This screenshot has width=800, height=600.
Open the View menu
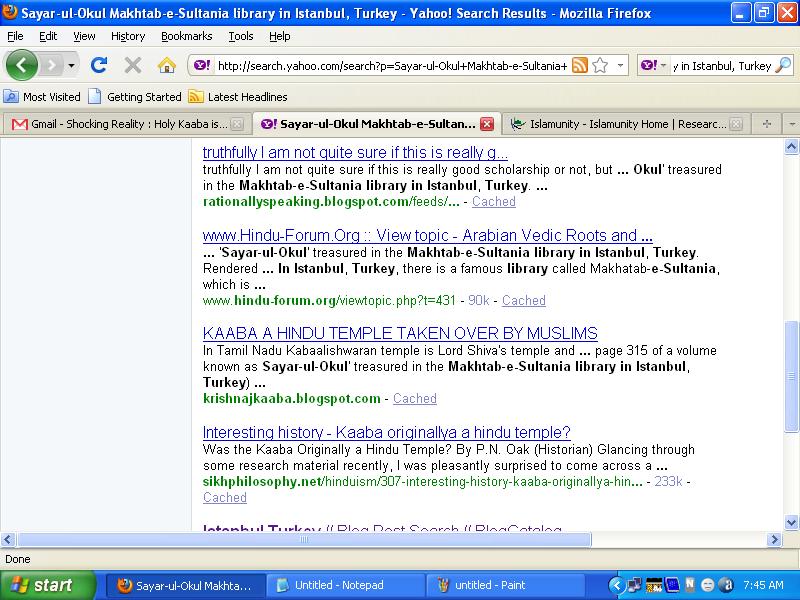(x=84, y=36)
